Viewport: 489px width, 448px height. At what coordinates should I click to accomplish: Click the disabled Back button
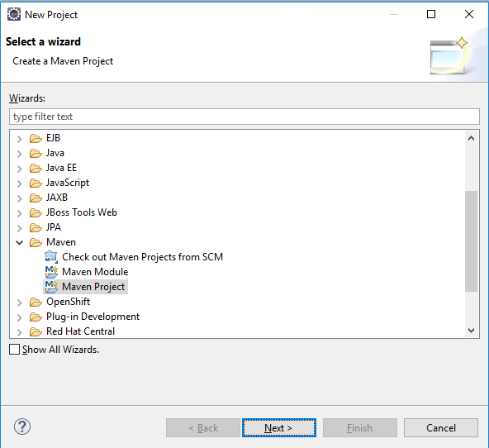[203, 427]
